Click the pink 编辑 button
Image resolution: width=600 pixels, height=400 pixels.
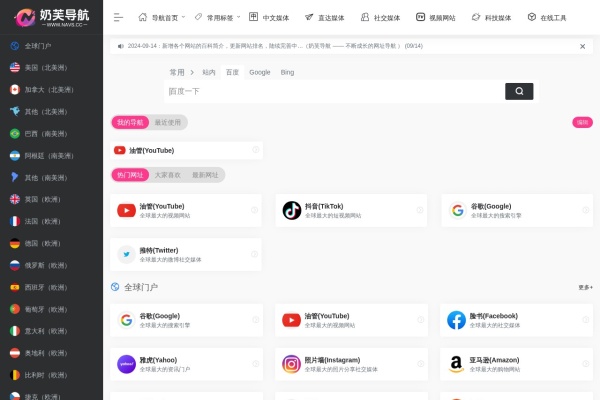click(582, 122)
